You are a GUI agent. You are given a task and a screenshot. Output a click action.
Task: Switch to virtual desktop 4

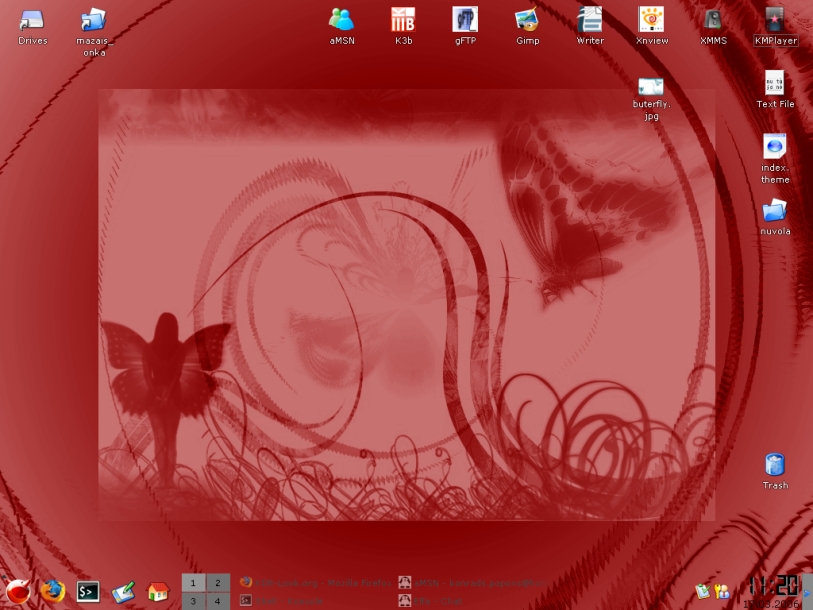coord(218,601)
